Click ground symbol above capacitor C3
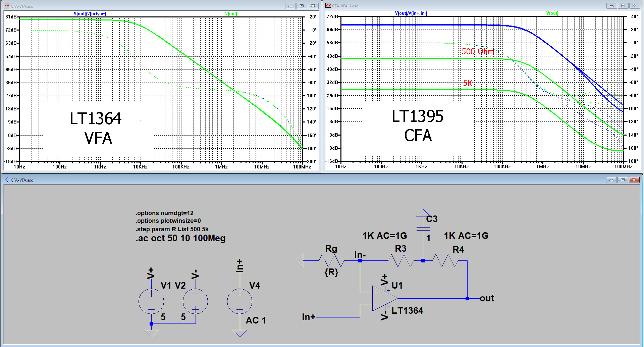Image resolution: width=644 pixels, height=347 pixels. click(423, 213)
